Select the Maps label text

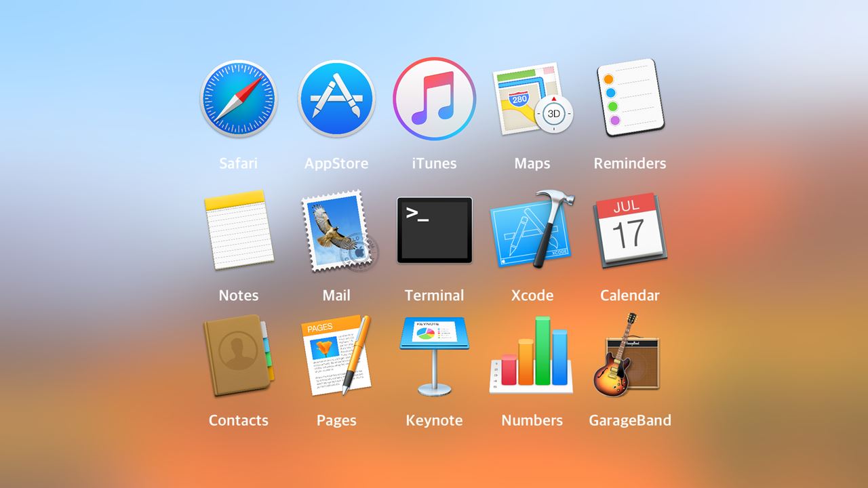click(532, 163)
